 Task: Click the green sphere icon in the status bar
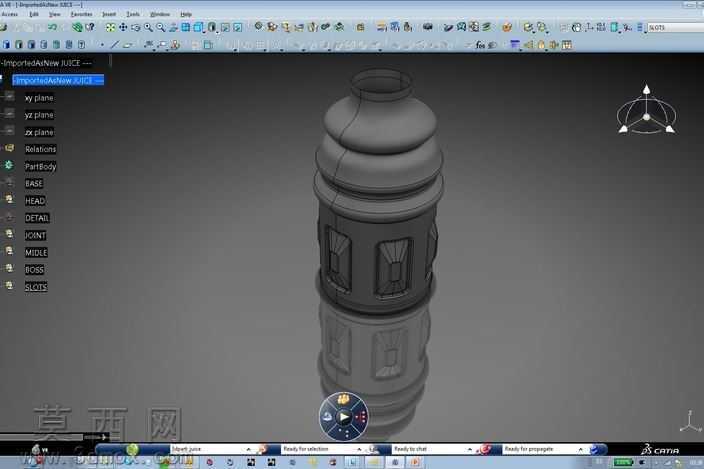132,449
